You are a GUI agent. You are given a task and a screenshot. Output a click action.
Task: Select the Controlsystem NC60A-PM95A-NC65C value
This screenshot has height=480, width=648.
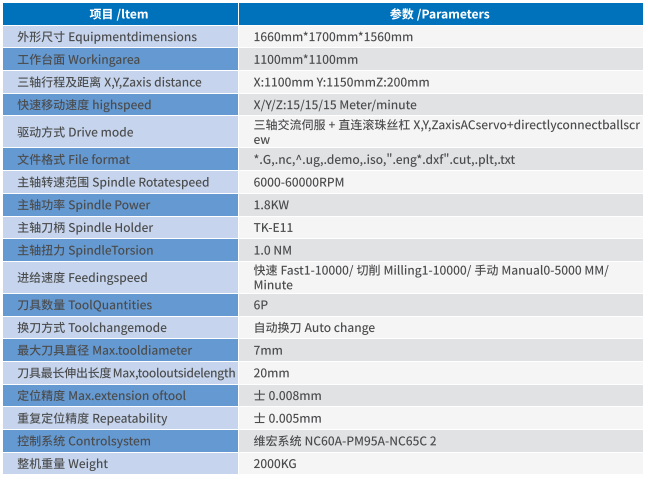[x=345, y=441]
